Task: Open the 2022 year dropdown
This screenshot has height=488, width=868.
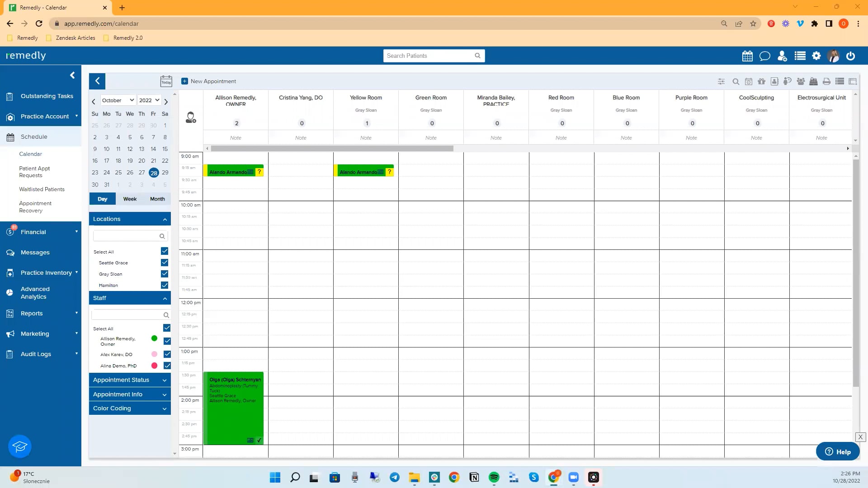Action: coord(149,100)
